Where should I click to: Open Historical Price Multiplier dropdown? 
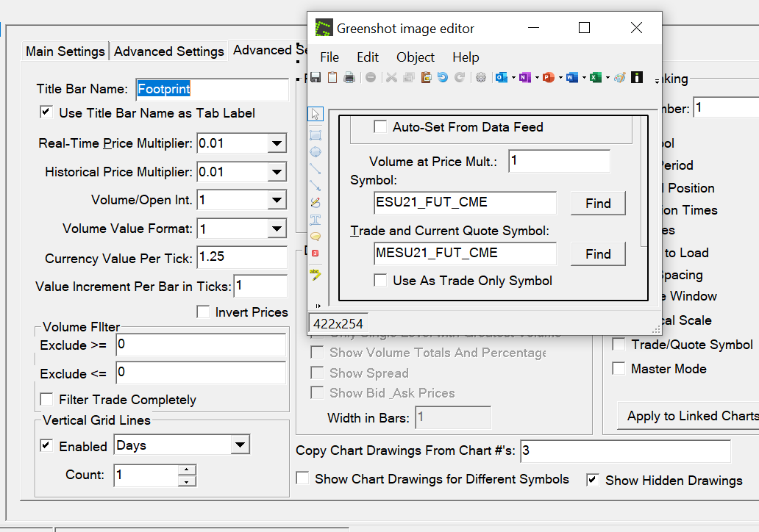point(277,172)
